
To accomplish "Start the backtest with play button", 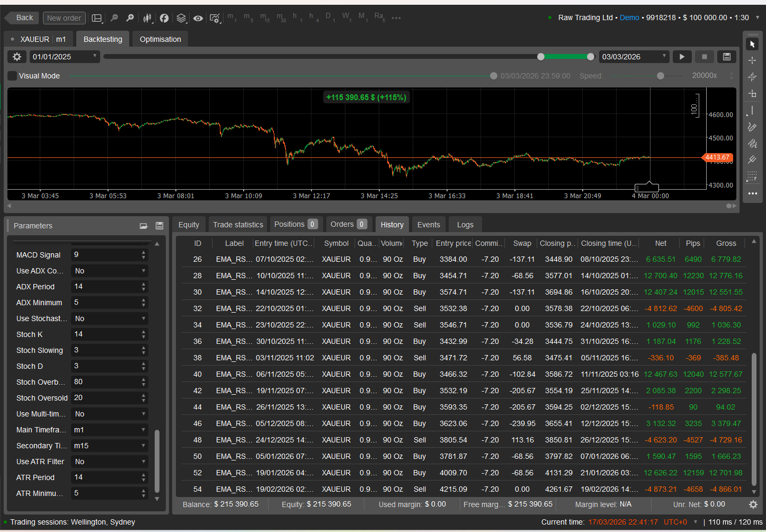I will pyautogui.click(x=682, y=57).
